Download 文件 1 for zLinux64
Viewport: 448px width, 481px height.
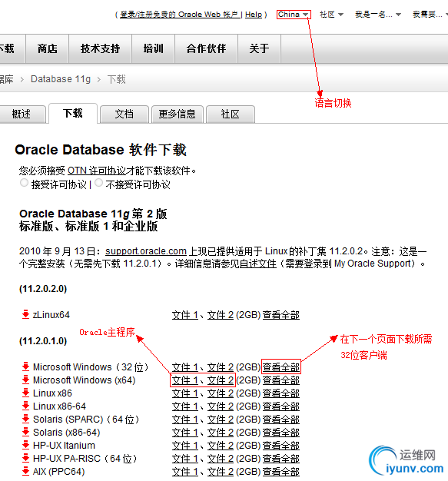pos(185,315)
